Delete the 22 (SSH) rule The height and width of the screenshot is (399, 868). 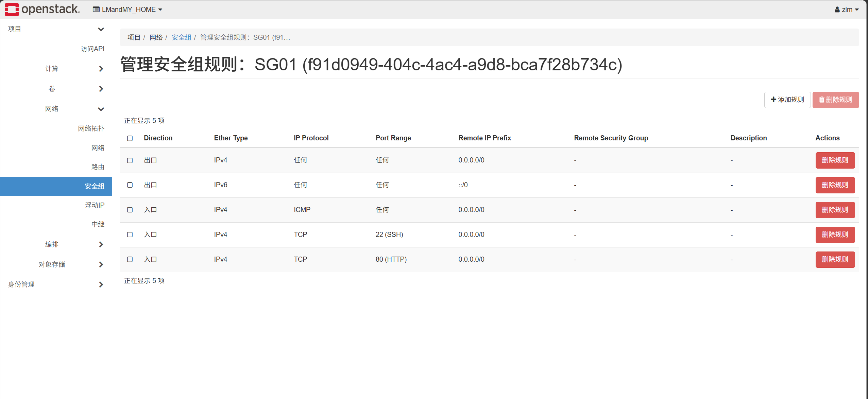[x=835, y=235]
